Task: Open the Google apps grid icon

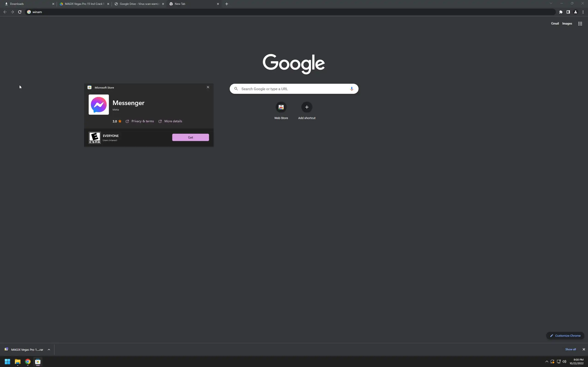Action: 580,24
